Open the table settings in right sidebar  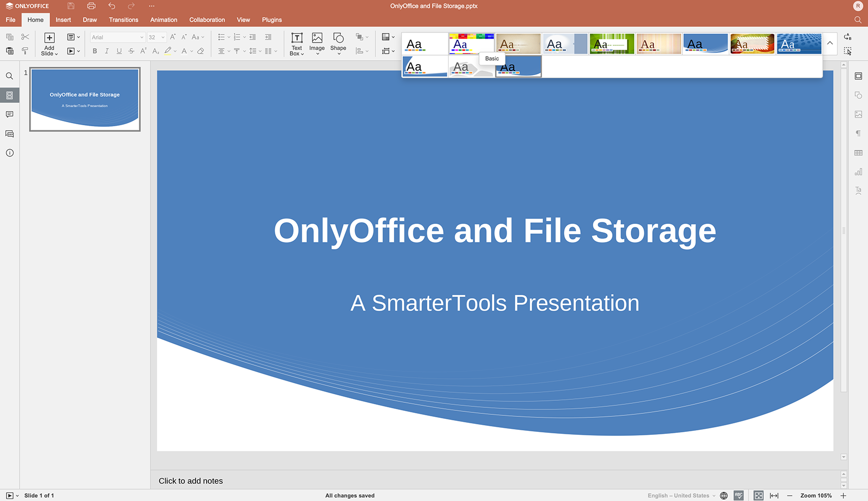(x=858, y=153)
